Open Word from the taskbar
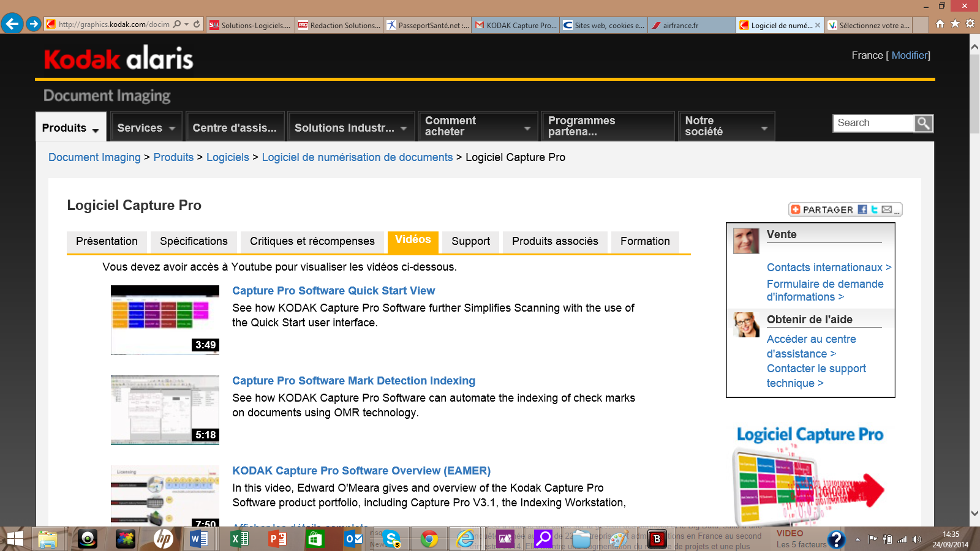980x551 pixels. [200, 539]
